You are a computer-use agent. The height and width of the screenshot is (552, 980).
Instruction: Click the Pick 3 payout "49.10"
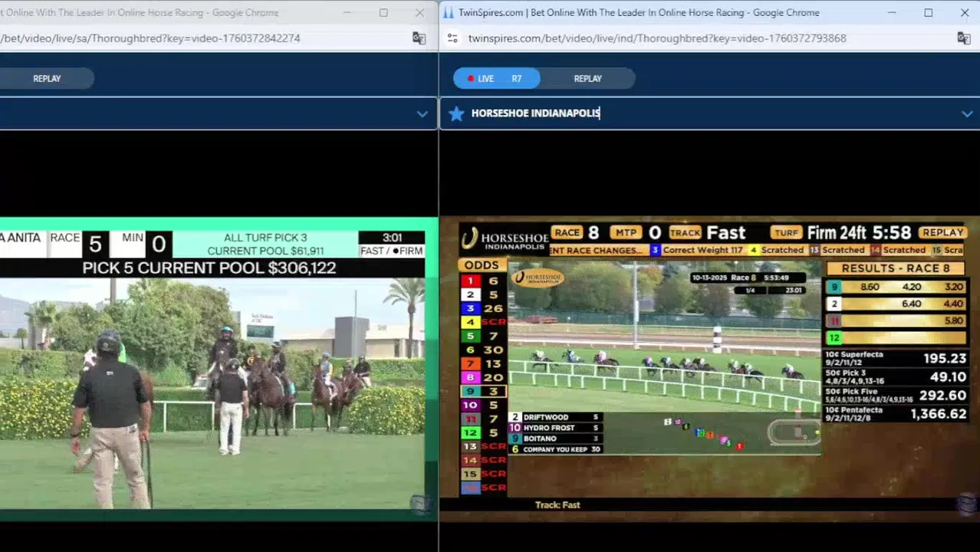(x=948, y=377)
